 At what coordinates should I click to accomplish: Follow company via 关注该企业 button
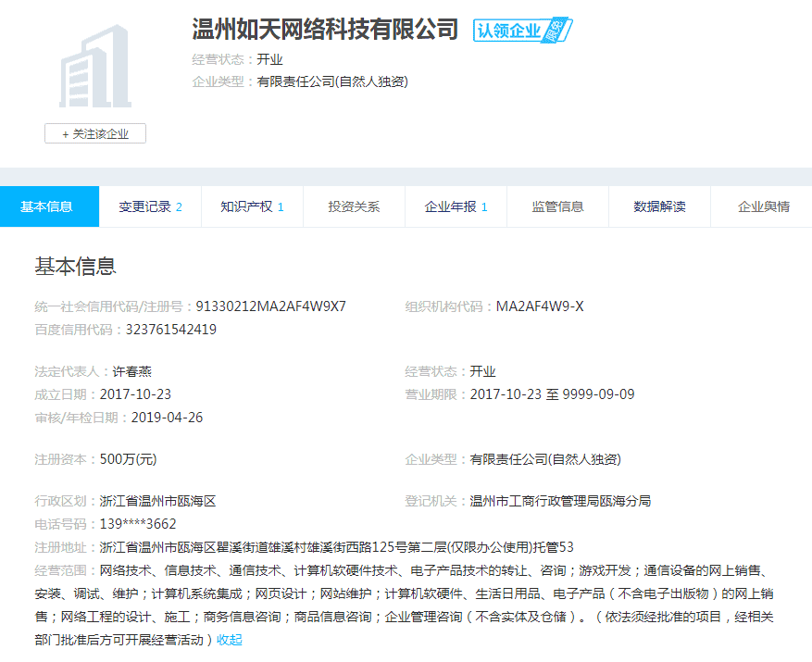click(x=95, y=133)
